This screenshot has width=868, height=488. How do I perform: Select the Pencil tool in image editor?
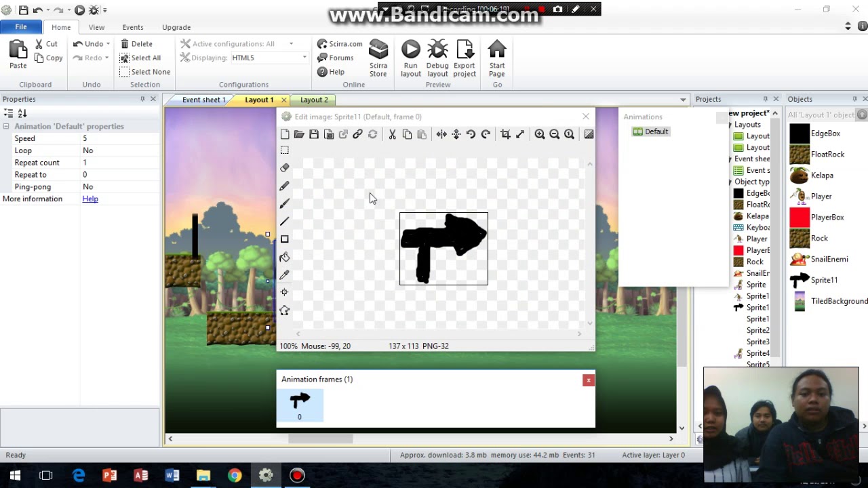pos(285,186)
